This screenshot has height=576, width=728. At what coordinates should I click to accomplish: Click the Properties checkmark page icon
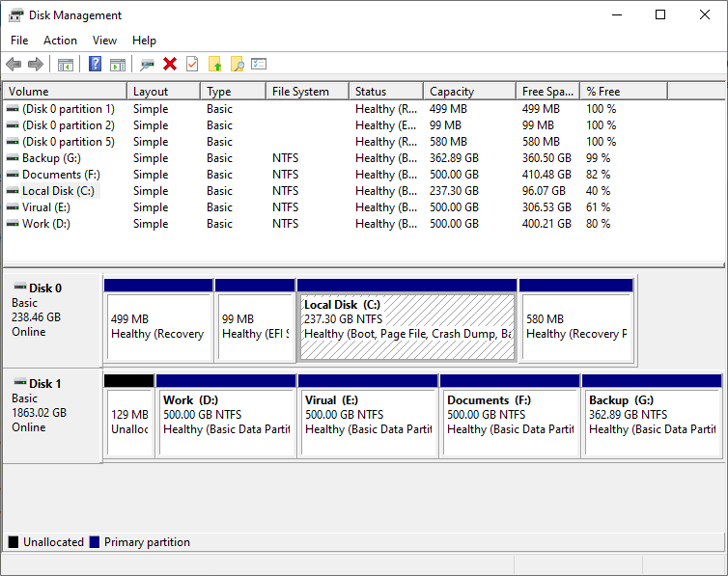[x=192, y=65]
